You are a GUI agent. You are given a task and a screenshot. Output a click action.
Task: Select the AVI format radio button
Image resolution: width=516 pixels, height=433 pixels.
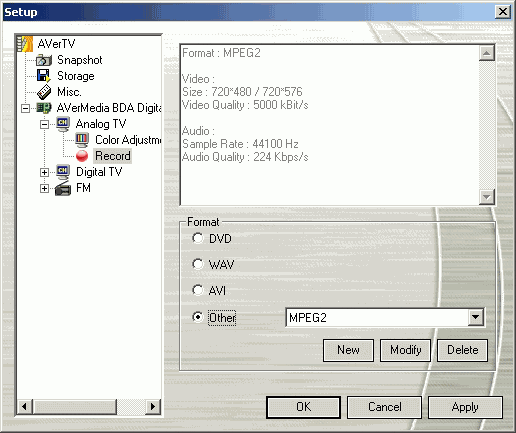pyautogui.click(x=198, y=290)
